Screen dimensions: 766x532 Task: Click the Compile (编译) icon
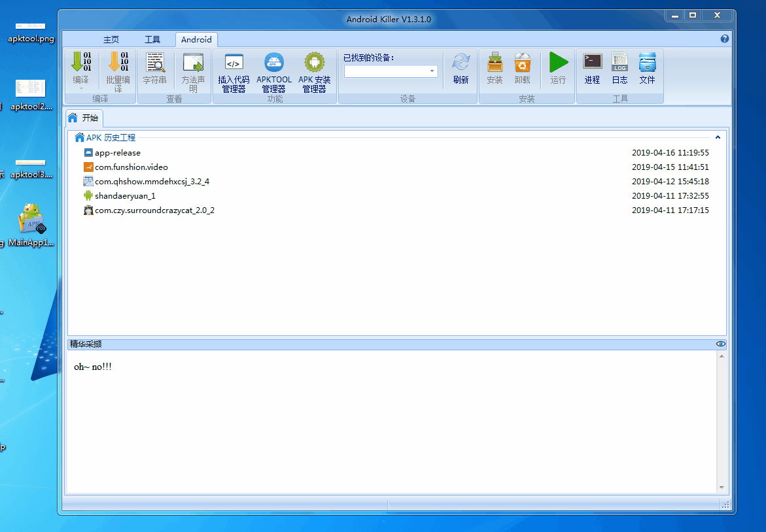click(80, 63)
